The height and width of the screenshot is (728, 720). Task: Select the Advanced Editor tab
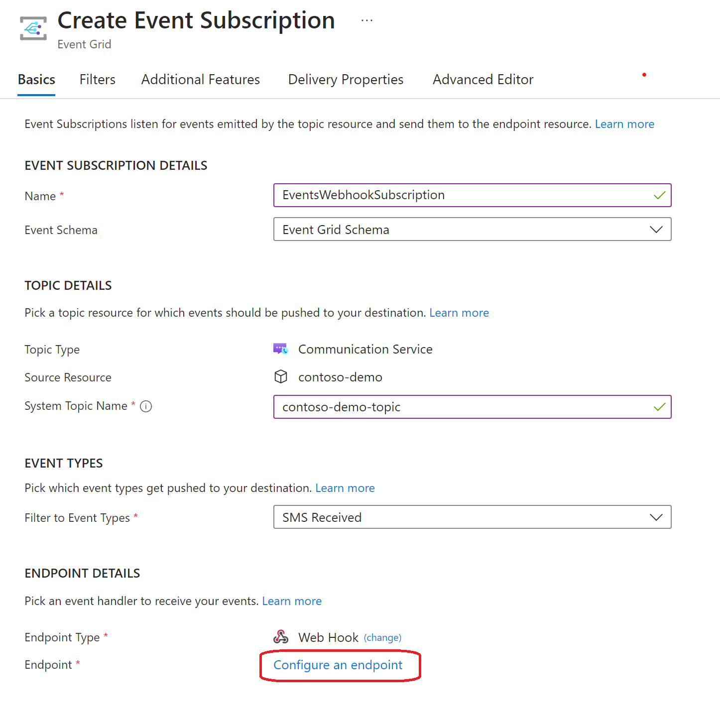[483, 80]
